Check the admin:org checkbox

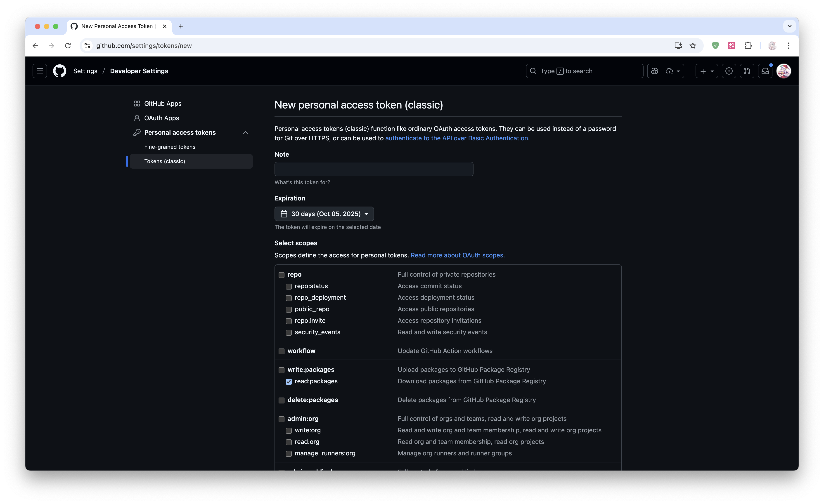pyautogui.click(x=282, y=419)
